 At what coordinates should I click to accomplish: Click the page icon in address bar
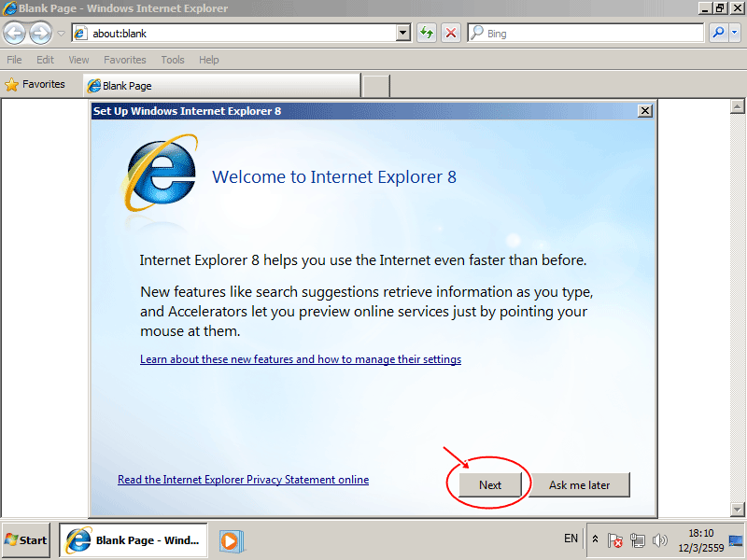click(x=80, y=34)
